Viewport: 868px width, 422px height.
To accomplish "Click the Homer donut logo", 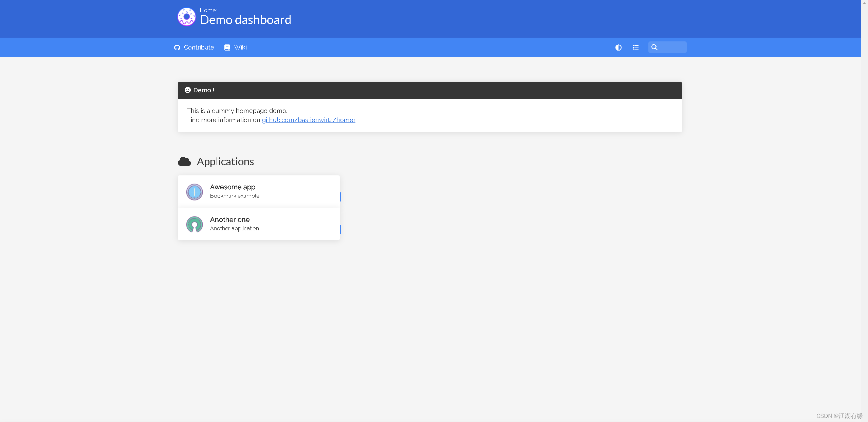I will [186, 17].
